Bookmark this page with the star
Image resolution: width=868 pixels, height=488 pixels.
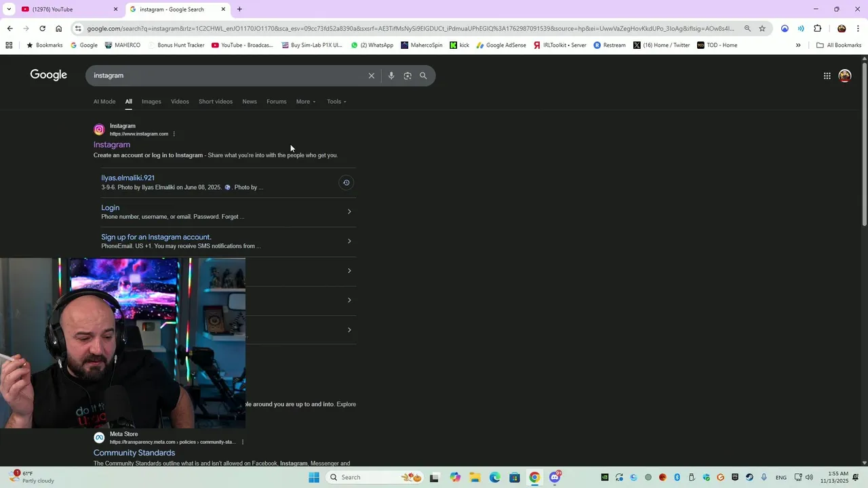pyautogui.click(x=762, y=28)
